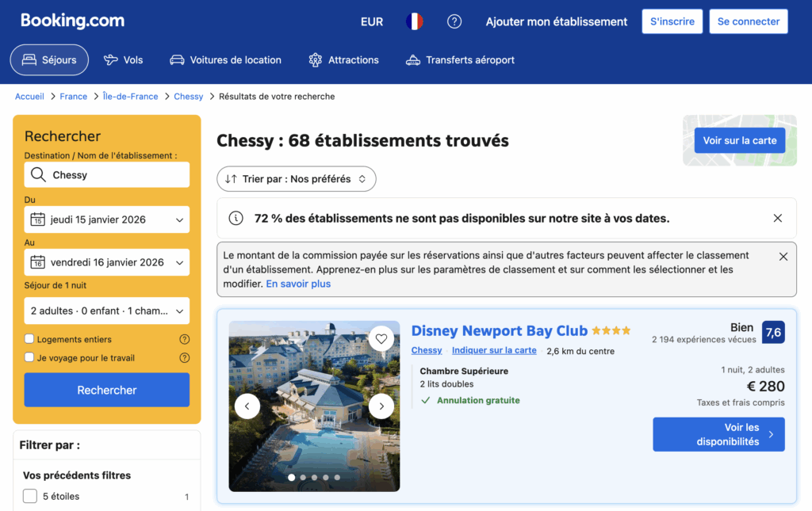Follow the En savoir plus link
The height and width of the screenshot is (511, 812).
[x=298, y=284]
